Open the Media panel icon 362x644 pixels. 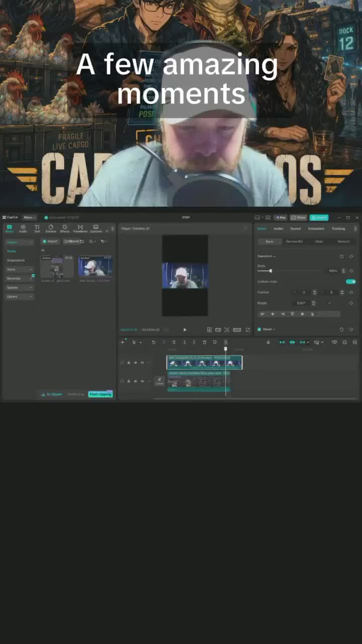[9, 228]
